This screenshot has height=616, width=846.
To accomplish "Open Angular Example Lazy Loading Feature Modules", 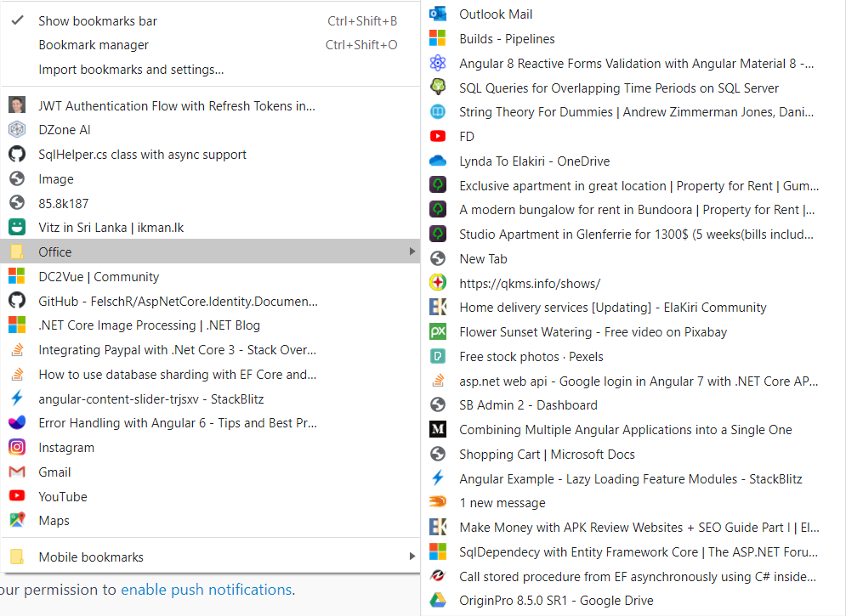I will (x=633, y=478).
